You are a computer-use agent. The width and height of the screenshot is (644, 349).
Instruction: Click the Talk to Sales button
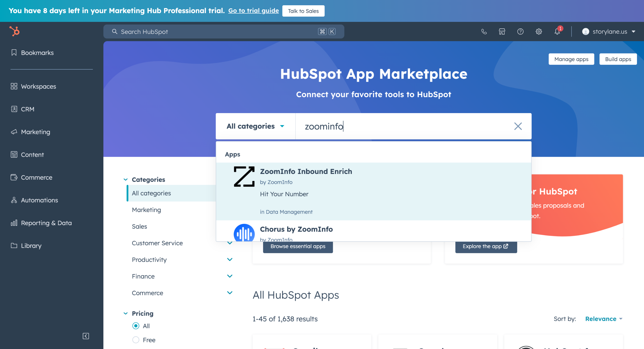tap(303, 11)
